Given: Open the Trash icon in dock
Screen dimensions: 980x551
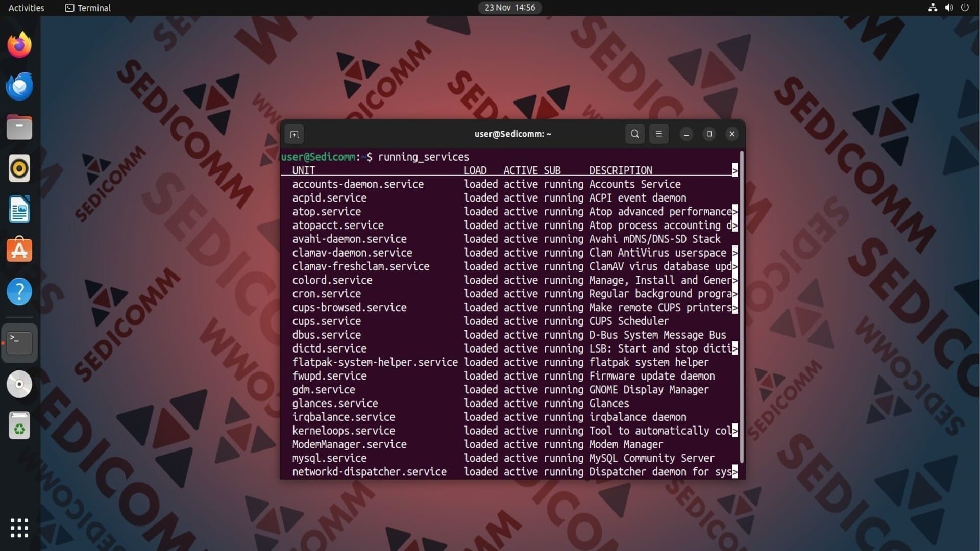Looking at the screenshot, I should [19, 425].
